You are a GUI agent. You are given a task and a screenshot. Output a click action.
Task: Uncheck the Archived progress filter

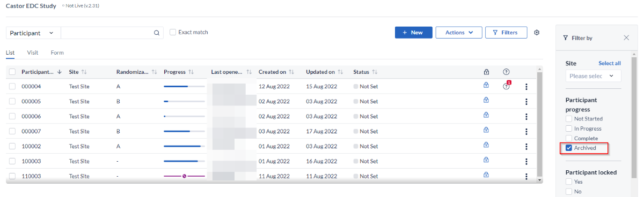point(569,148)
